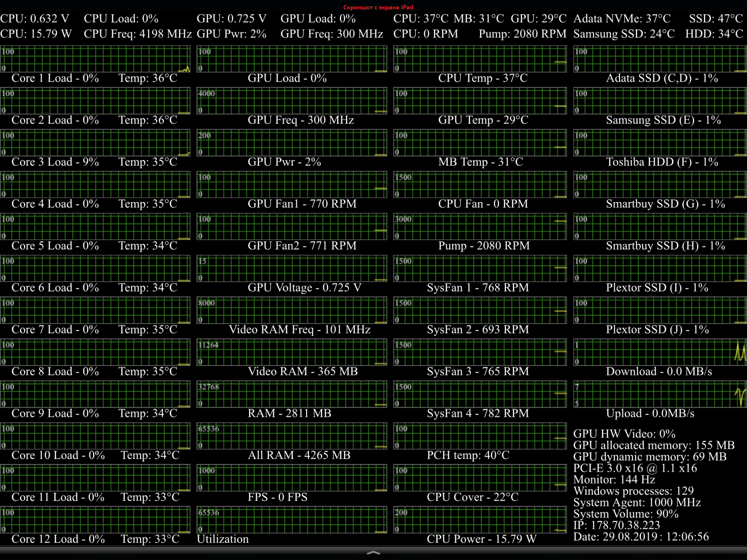Click the Date and time line
The image size is (747, 560).
click(x=641, y=537)
